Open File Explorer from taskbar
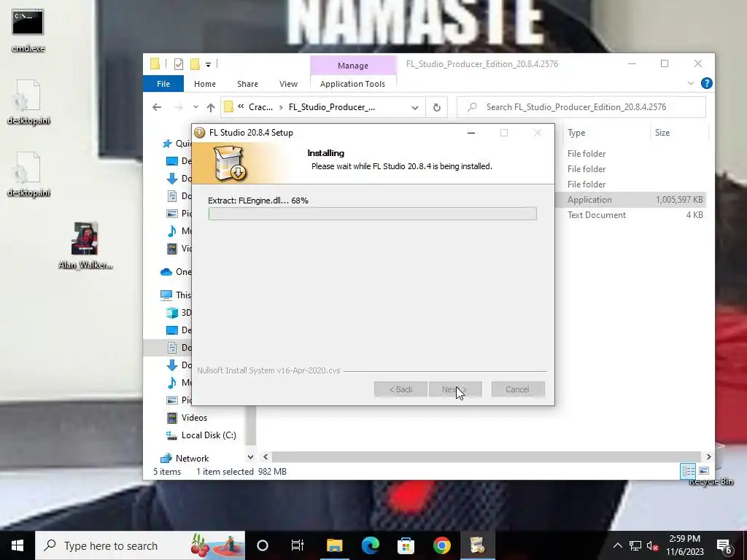This screenshot has width=747, height=560. 334,545
